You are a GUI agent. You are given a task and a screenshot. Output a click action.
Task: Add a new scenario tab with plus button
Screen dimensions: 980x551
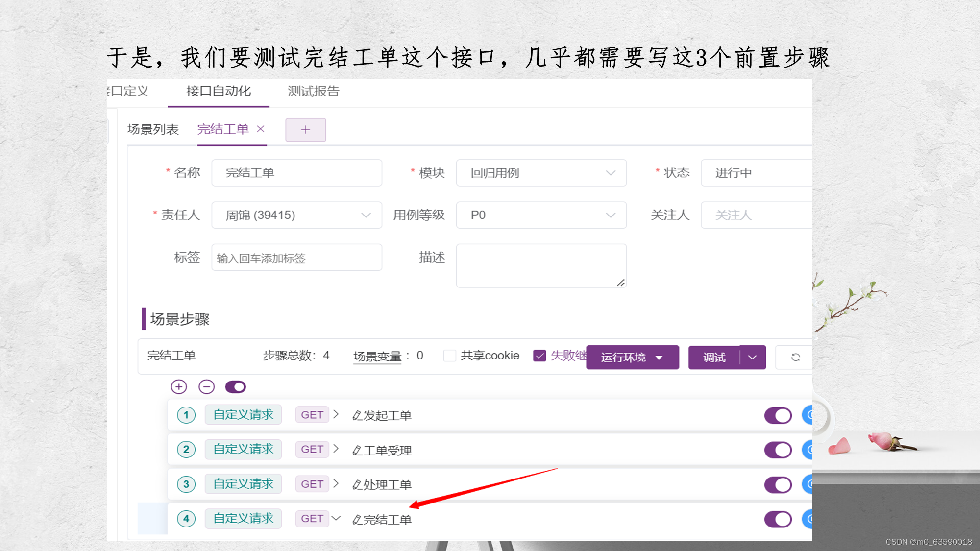pyautogui.click(x=306, y=130)
